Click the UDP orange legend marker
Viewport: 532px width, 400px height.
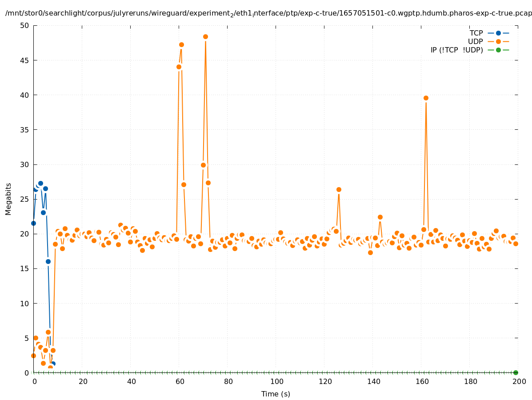point(498,41)
